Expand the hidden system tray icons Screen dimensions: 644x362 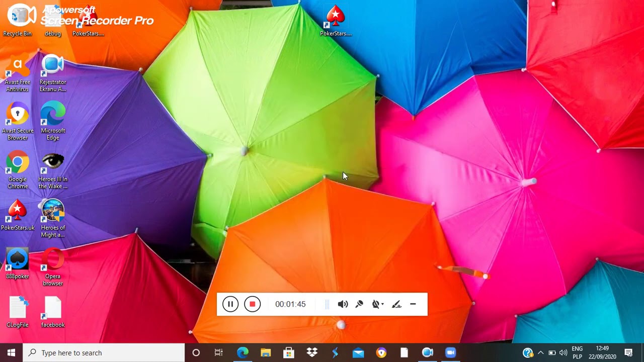[x=541, y=353]
